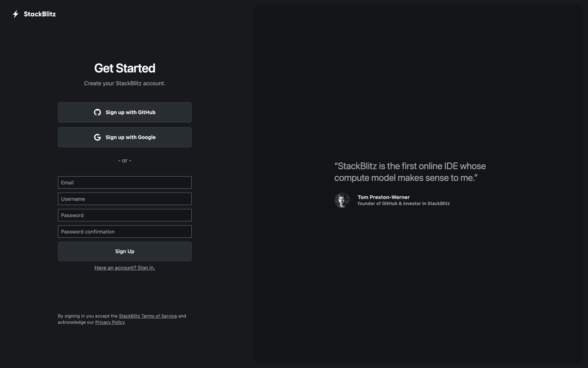Focus the Email input field
The height and width of the screenshot is (368, 588).
pyautogui.click(x=125, y=182)
